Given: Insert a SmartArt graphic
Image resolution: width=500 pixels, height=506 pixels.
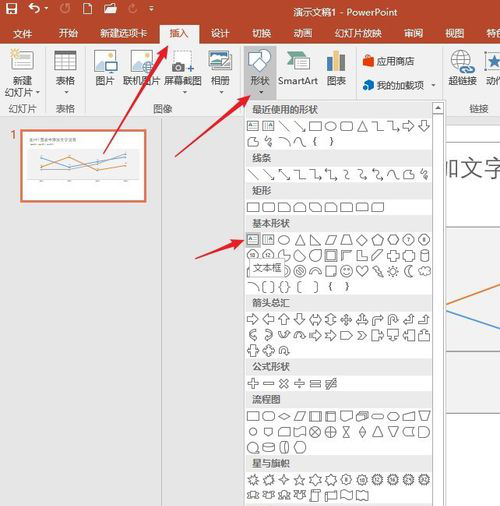Looking at the screenshot, I should (x=298, y=69).
